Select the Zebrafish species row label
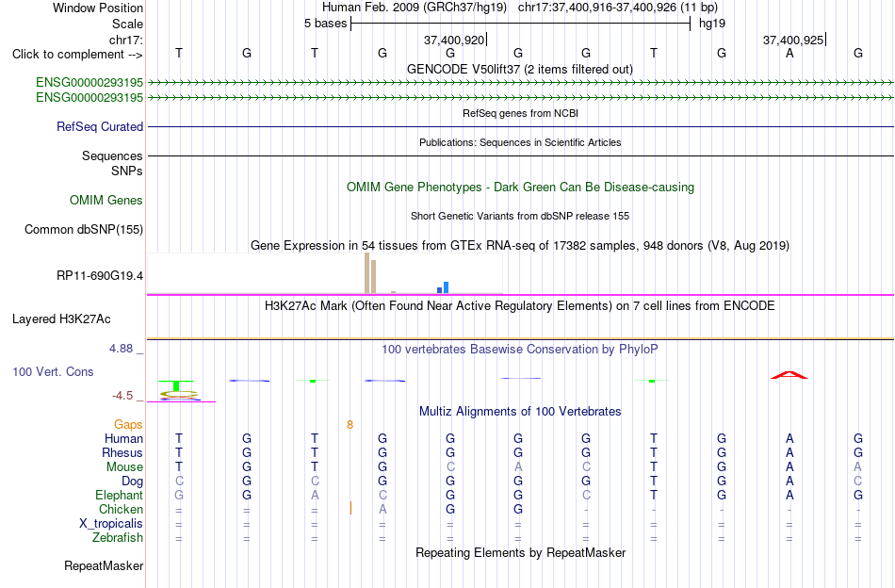 118,537
